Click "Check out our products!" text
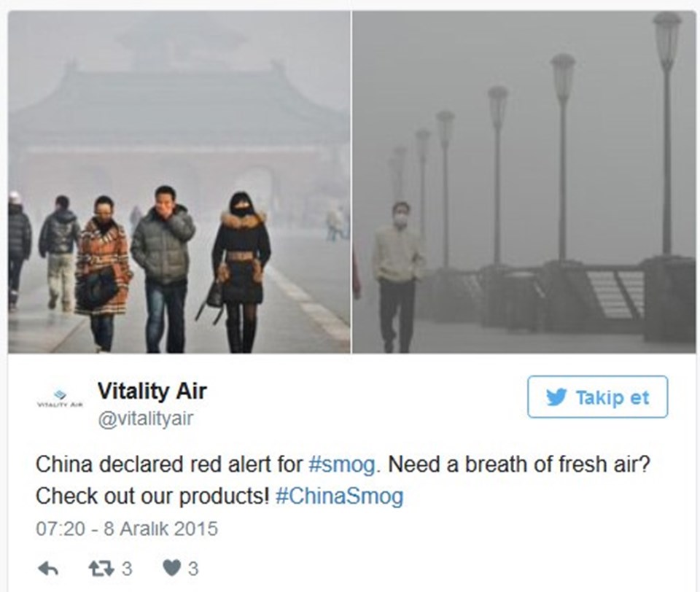The height and width of the screenshot is (592, 700). tap(152, 496)
